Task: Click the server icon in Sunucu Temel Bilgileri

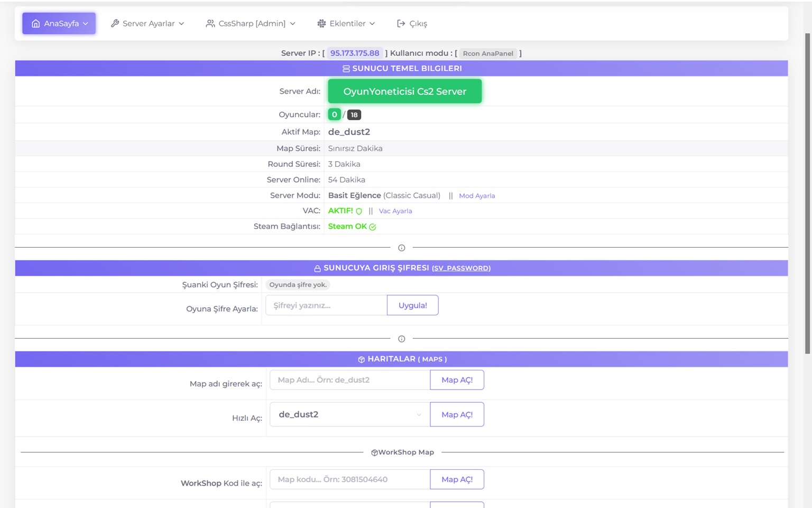Action: 346,69
